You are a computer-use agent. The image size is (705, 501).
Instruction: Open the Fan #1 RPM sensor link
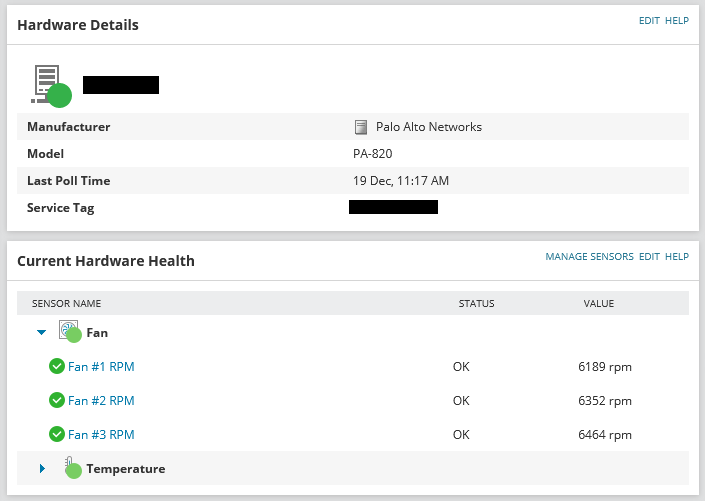point(101,367)
